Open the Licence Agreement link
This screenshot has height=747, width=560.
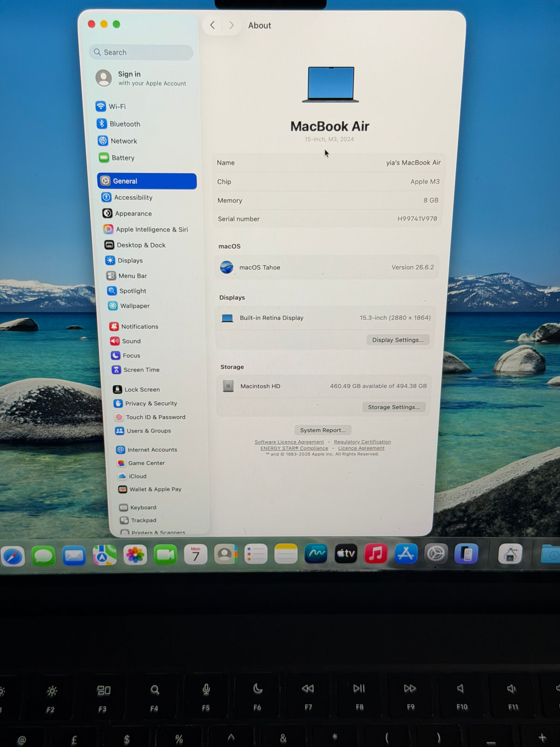[x=361, y=448]
